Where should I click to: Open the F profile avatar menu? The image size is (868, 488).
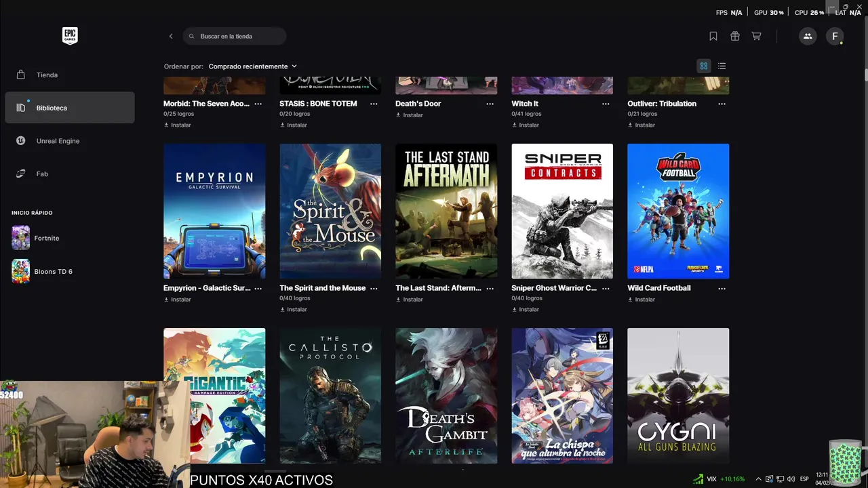pyautogui.click(x=835, y=36)
